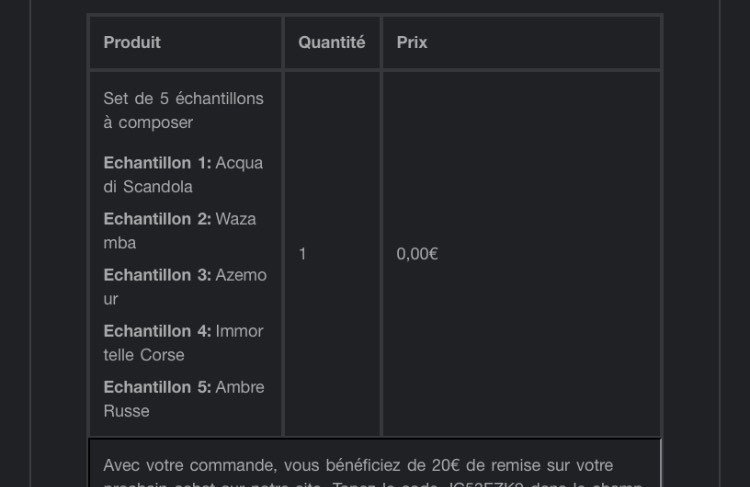The height and width of the screenshot is (487, 750).
Task: Click the bold "Echantillon 5:" label
Action: [x=157, y=386]
